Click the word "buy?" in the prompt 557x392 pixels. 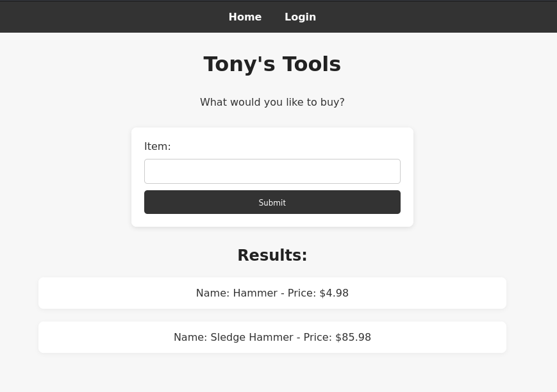332,102
